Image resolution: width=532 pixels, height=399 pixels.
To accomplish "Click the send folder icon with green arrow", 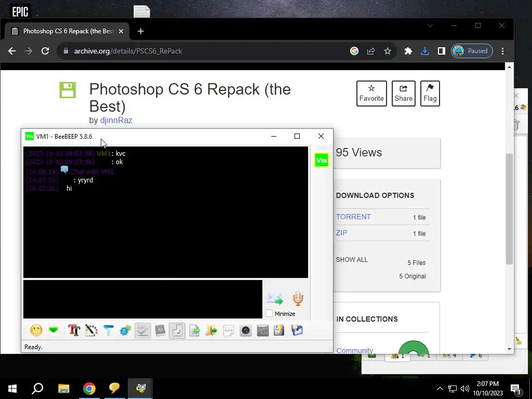I will coord(211,330).
